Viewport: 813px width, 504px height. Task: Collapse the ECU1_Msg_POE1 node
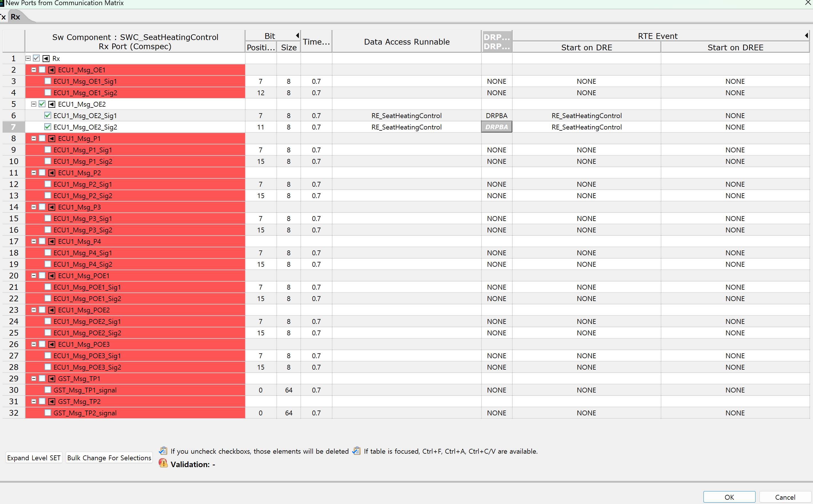pyautogui.click(x=34, y=276)
